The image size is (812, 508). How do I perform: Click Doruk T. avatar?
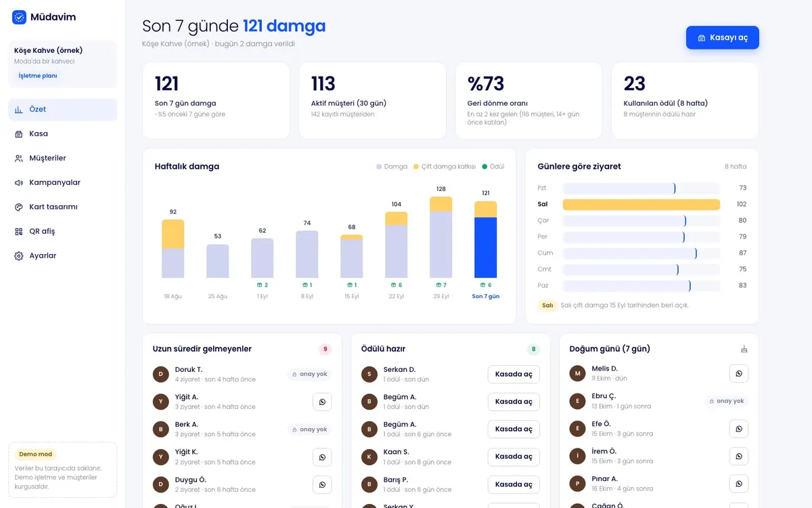pos(161,374)
